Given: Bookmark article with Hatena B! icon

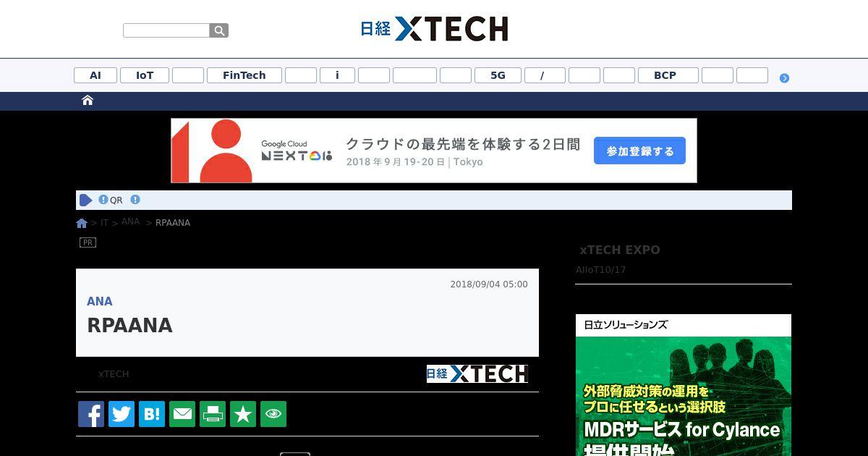Looking at the screenshot, I should coord(152,414).
